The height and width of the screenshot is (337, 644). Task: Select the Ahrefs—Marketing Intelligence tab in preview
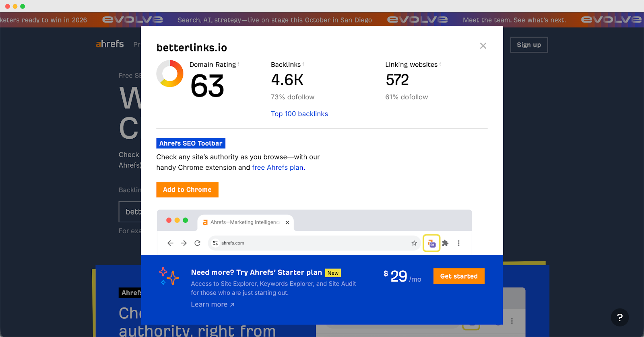tap(245, 222)
